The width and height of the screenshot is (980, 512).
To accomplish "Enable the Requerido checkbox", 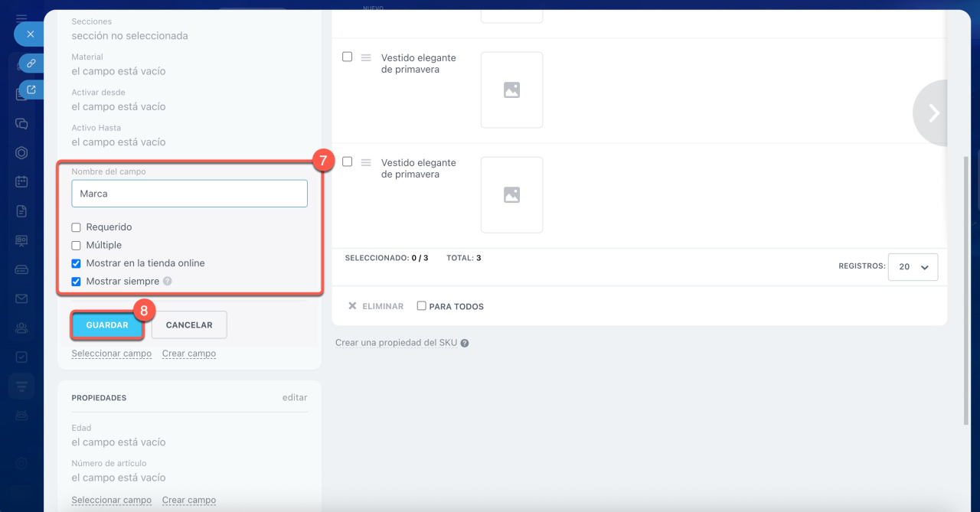I will pyautogui.click(x=76, y=227).
